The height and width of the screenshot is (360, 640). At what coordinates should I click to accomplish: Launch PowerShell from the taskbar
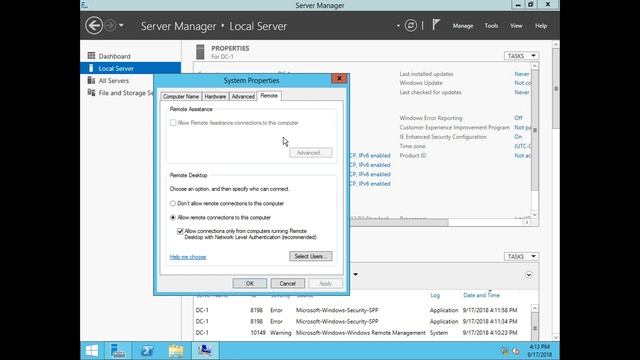pos(147,351)
